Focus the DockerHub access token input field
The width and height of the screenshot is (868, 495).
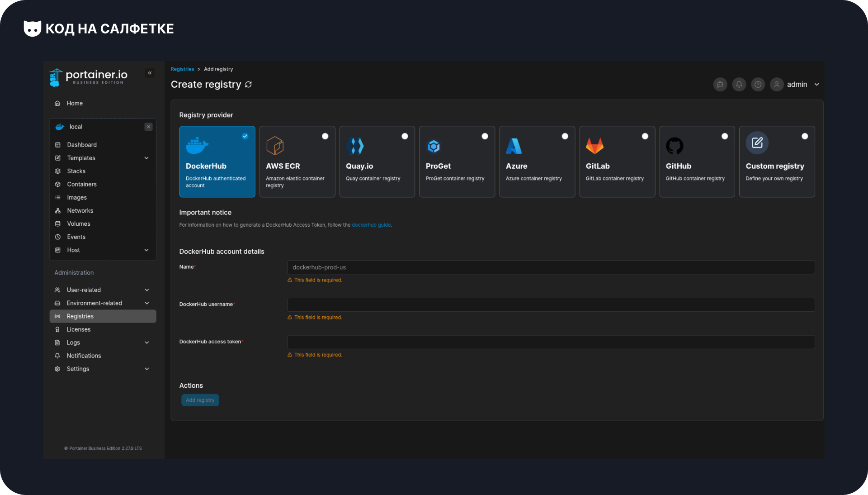[x=551, y=342]
